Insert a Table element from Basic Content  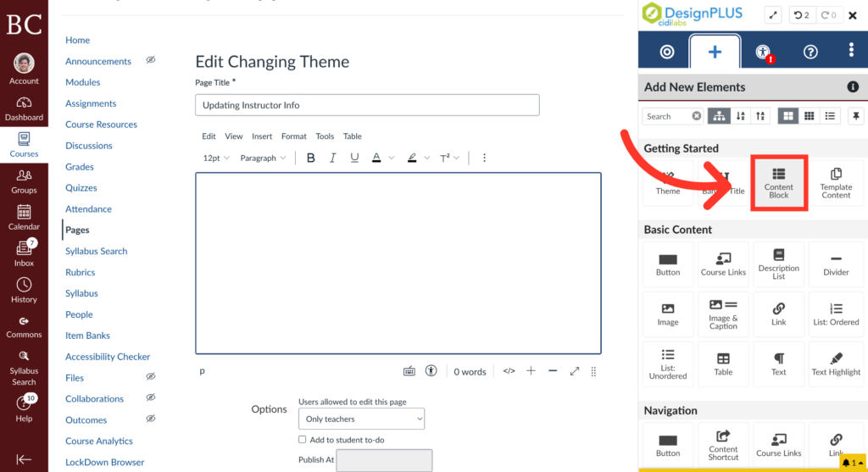[723, 364]
